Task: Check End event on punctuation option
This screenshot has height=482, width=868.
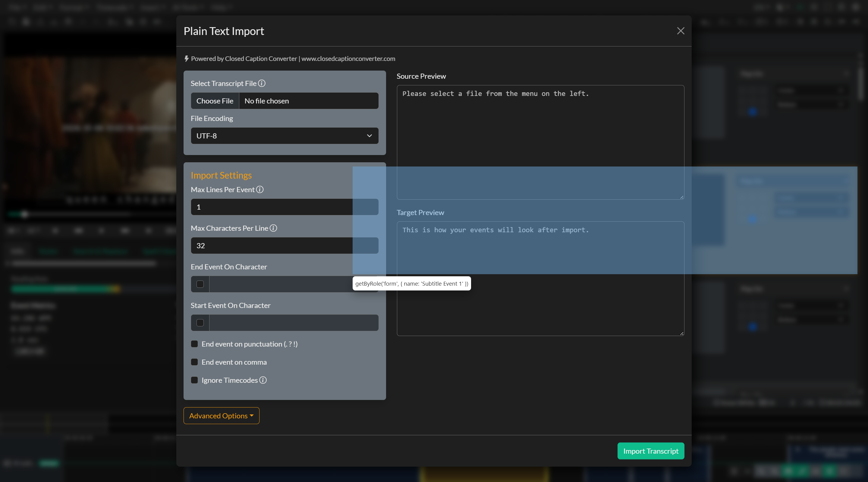Action: pyautogui.click(x=194, y=344)
